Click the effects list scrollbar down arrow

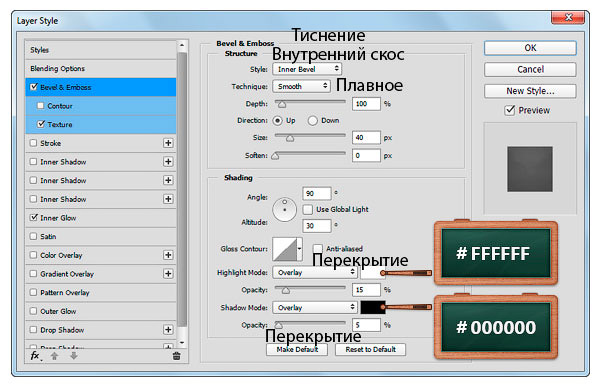pos(182,342)
